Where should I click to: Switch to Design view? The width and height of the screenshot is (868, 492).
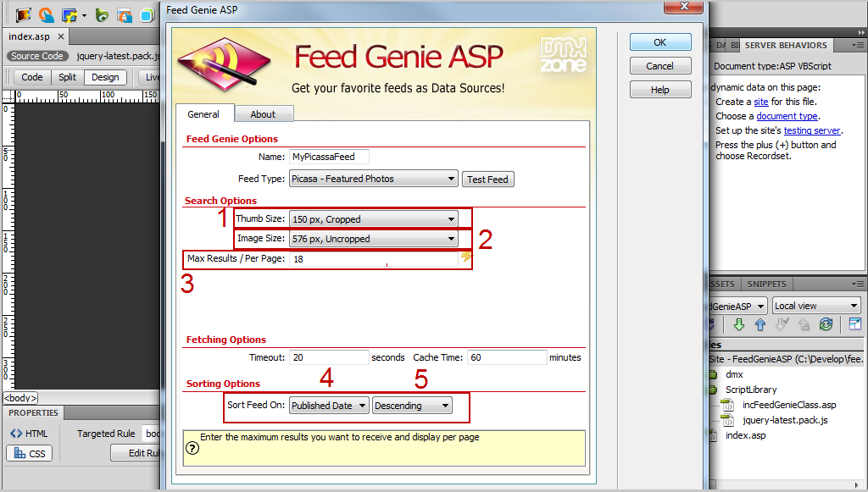coord(105,77)
